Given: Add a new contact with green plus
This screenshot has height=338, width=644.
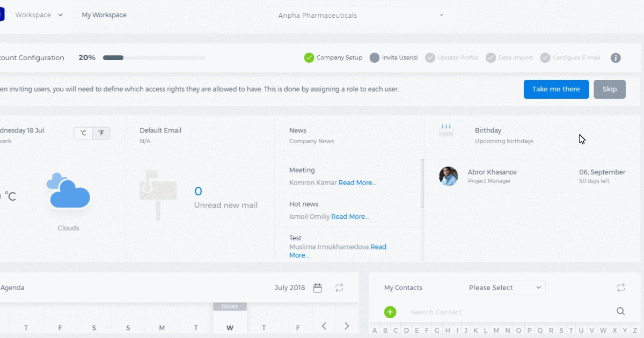Looking at the screenshot, I should pos(390,312).
